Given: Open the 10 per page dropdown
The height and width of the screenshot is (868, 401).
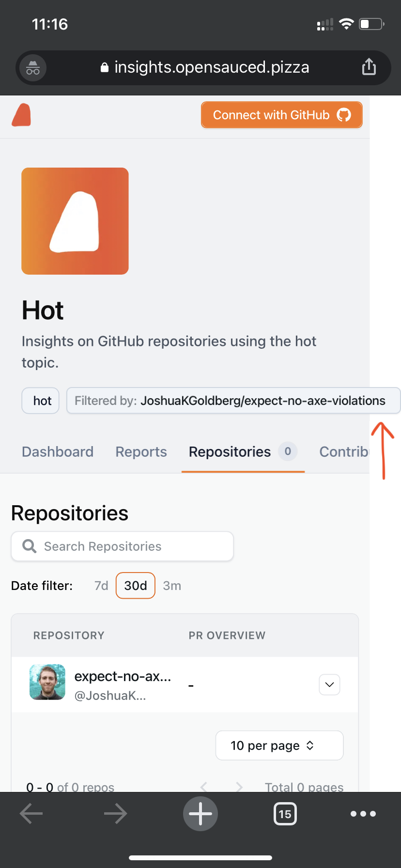Looking at the screenshot, I should tap(279, 745).
